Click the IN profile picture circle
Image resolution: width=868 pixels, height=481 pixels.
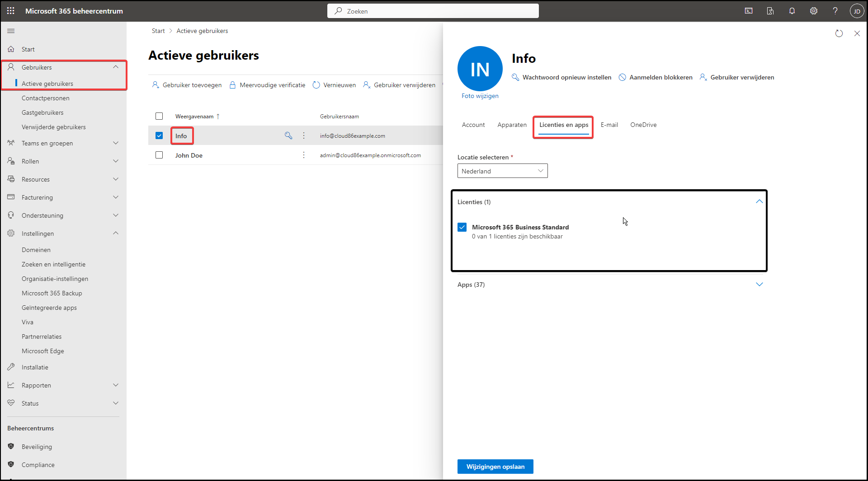coord(480,69)
